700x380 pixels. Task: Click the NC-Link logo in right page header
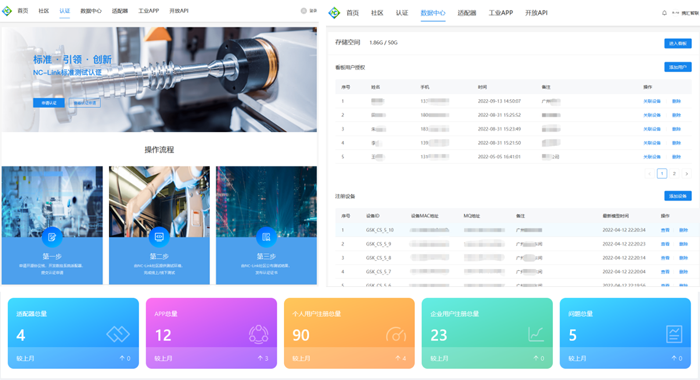click(x=334, y=13)
